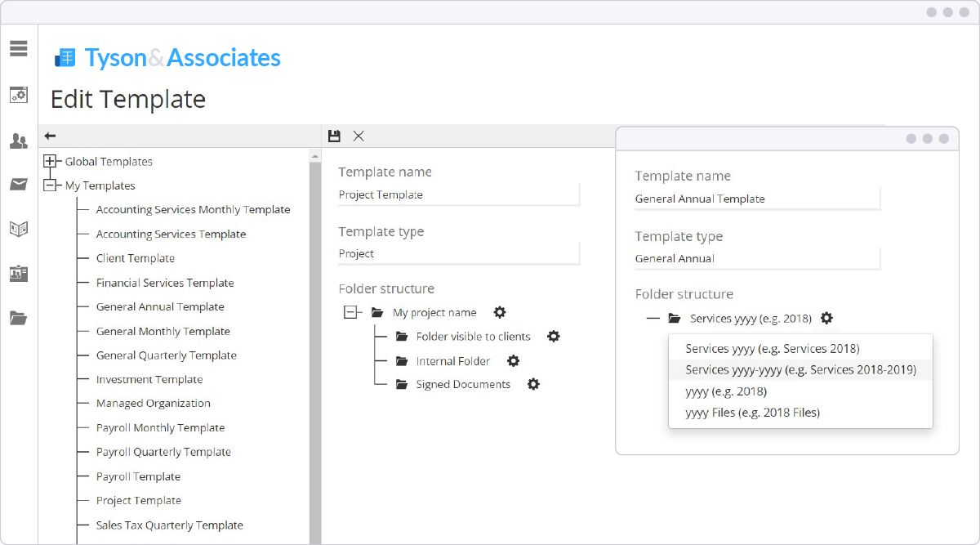The height and width of the screenshot is (545, 980).
Task: Click the template list vertical scrollbar
Action: (315, 343)
